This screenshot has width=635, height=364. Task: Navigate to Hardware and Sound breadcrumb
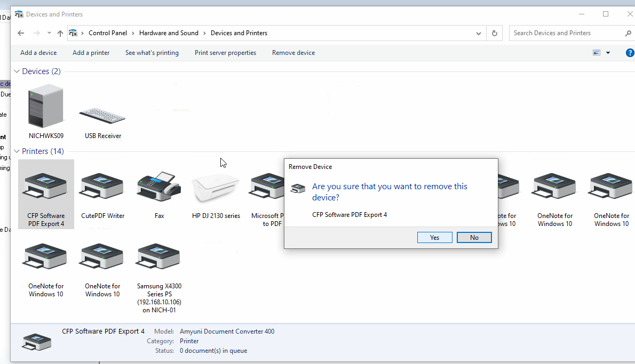pos(169,33)
